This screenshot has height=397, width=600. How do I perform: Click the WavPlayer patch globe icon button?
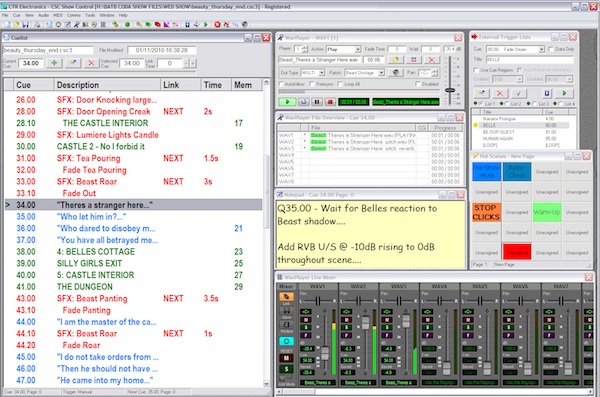(396, 72)
